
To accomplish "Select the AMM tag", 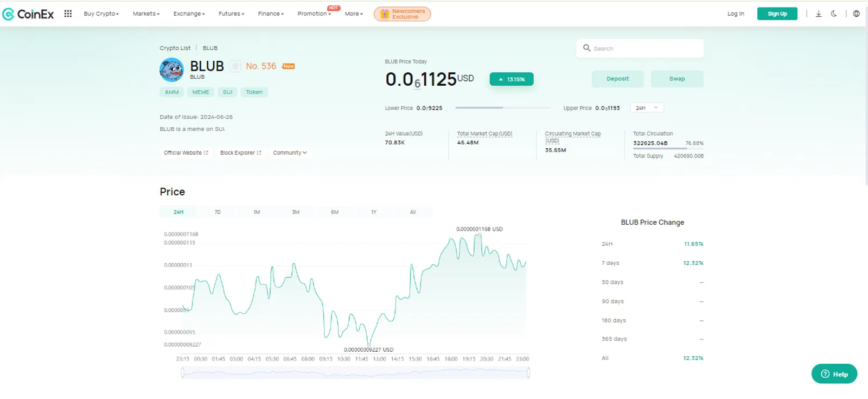I will coord(172,92).
